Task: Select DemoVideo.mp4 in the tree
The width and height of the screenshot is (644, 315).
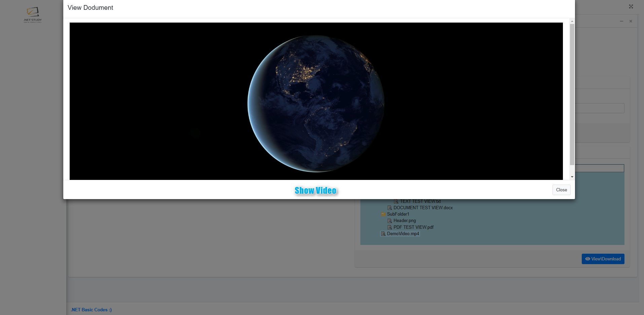Action: [x=403, y=234]
